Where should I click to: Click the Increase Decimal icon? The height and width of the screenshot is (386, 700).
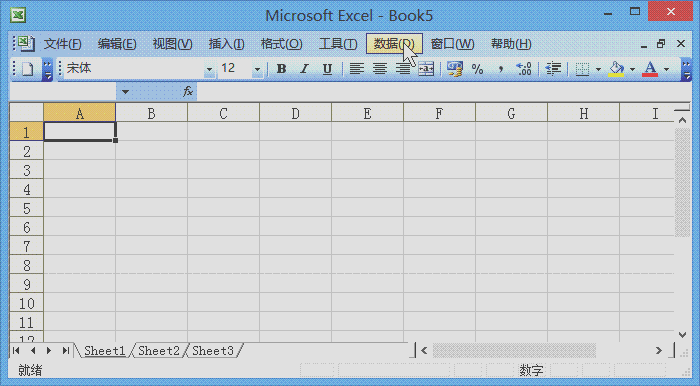tap(524, 69)
